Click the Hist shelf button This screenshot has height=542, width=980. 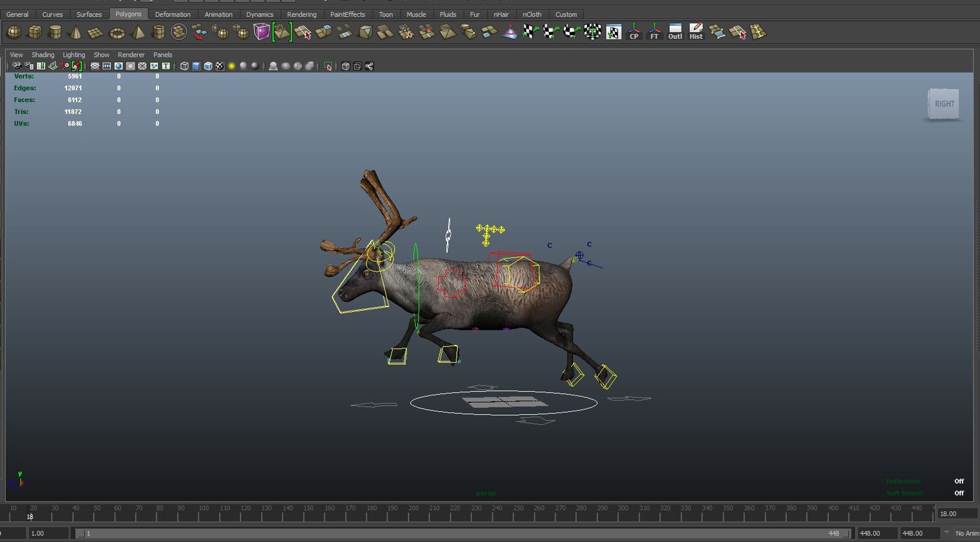point(696,32)
